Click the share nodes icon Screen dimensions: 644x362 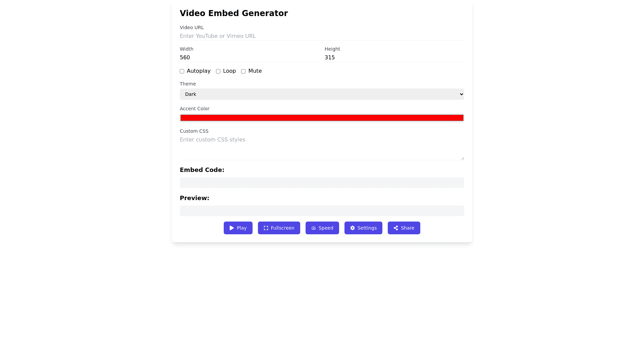[396, 228]
